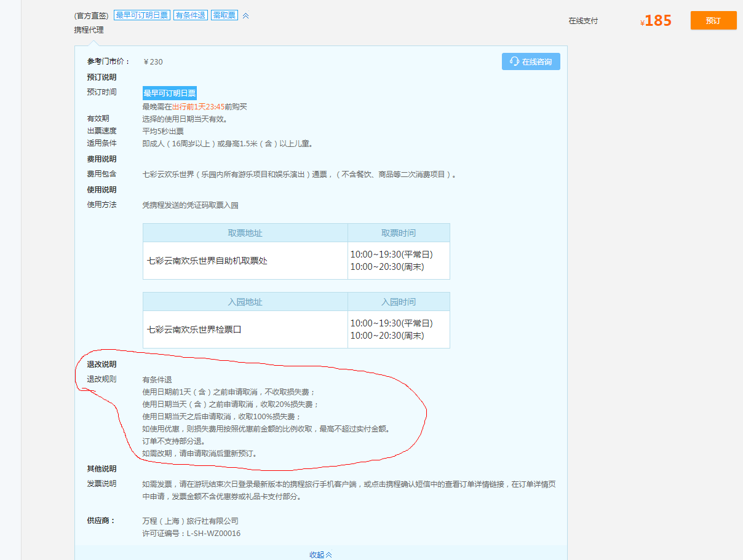The image size is (743, 560).
Task: Click the 取票地址 table header
Action: (x=245, y=233)
